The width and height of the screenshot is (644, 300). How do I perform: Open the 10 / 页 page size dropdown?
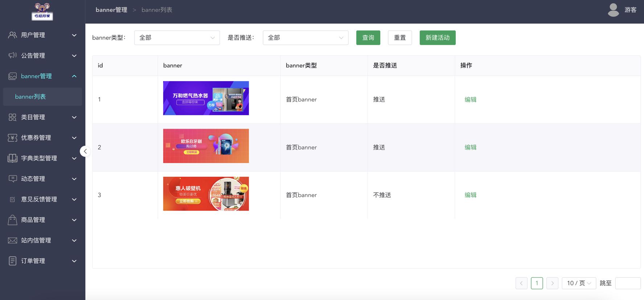(579, 283)
